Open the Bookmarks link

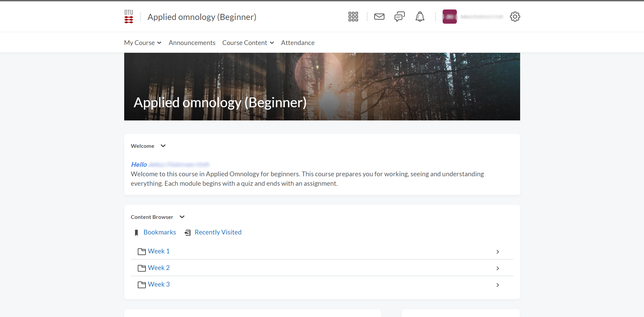(160, 232)
